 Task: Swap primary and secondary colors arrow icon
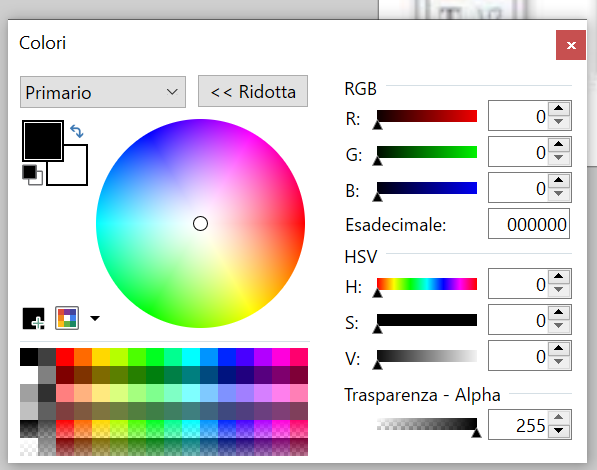[77, 131]
